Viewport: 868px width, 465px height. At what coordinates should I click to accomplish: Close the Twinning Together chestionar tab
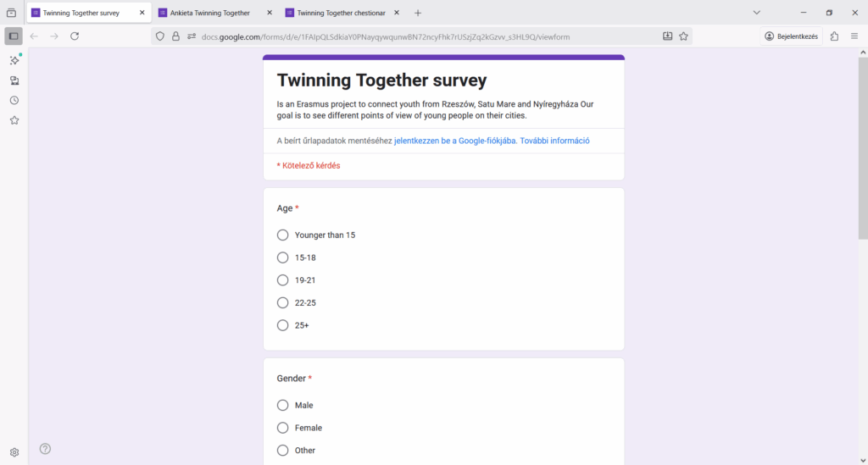[397, 13]
